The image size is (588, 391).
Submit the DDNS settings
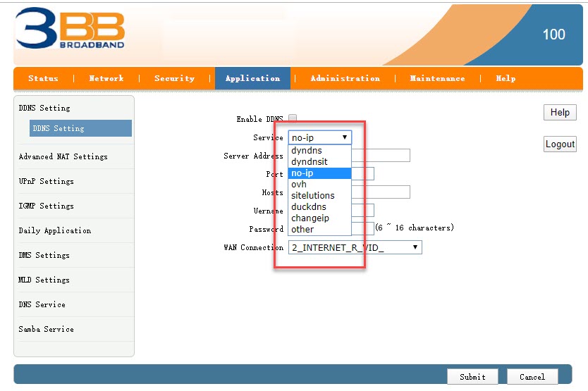click(472, 377)
